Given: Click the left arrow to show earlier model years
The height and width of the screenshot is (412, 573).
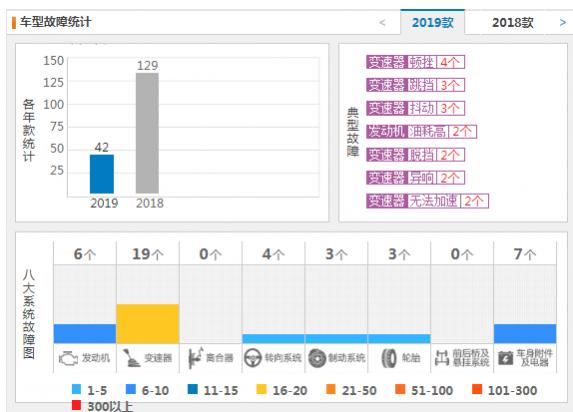Looking at the screenshot, I should tap(383, 23).
